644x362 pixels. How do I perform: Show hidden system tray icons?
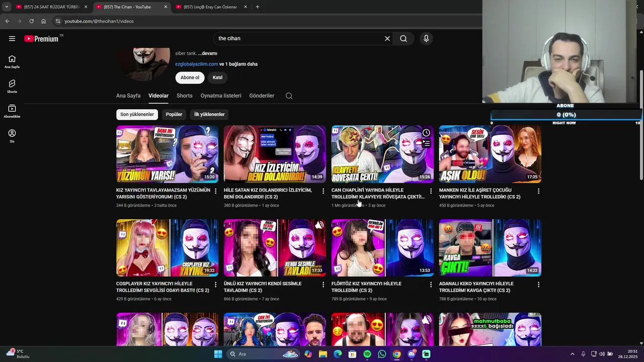[572, 354]
